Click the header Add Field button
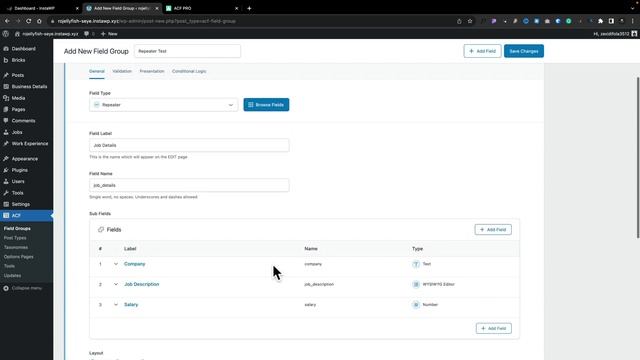Screen dimensions: 640x360 click(482, 51)
